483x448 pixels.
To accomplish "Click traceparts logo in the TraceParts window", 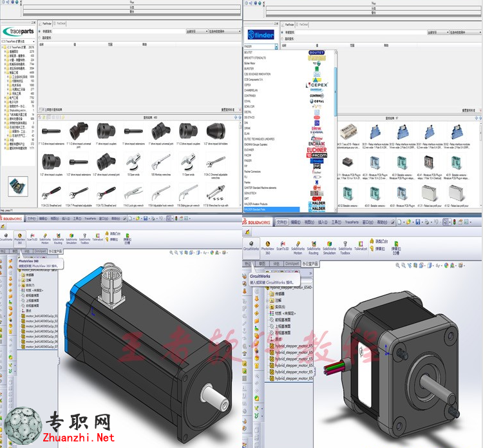I will tap(19, 32).
